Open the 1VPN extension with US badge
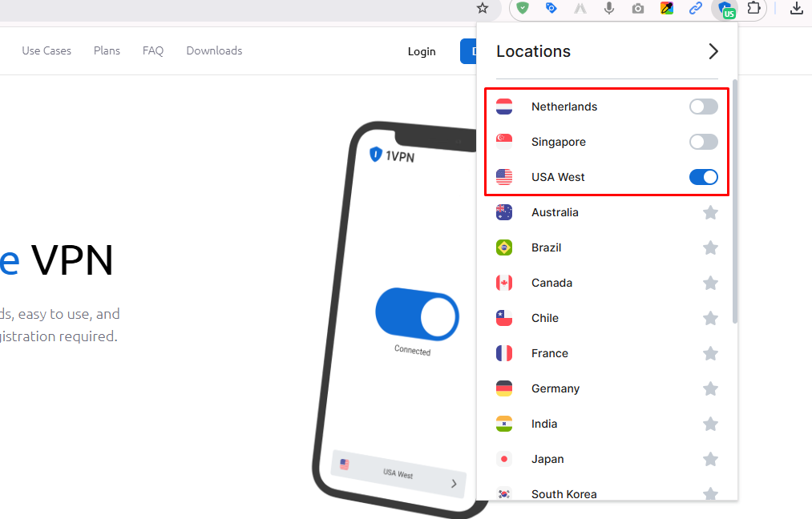The image size is (812, 519). (x=725, y=10)
